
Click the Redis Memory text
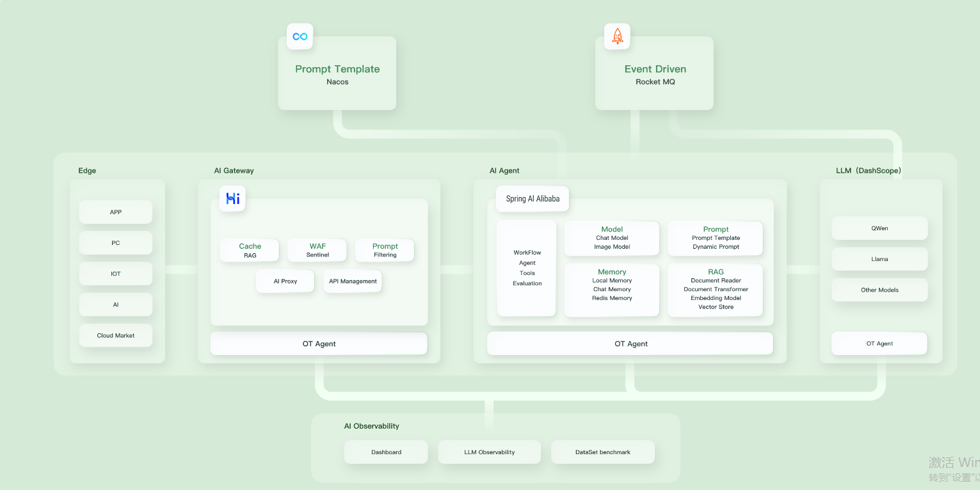(612, 298)
